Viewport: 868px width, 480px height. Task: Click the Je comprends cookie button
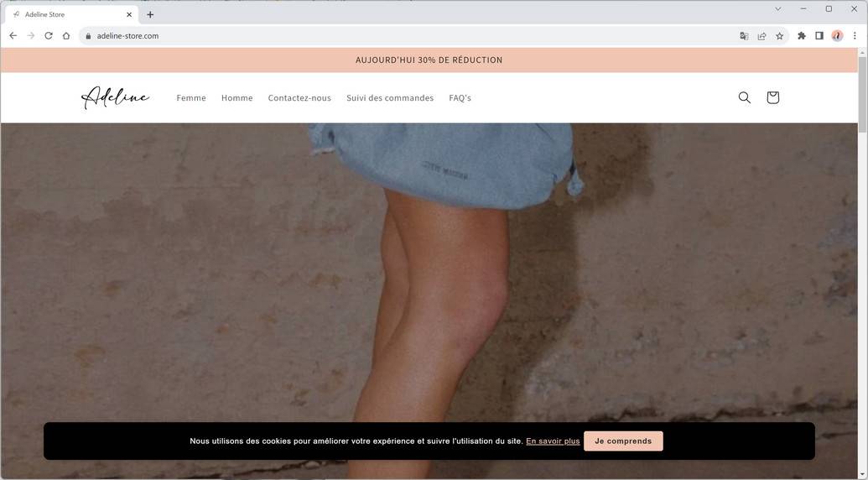click(x=623, y=441)
